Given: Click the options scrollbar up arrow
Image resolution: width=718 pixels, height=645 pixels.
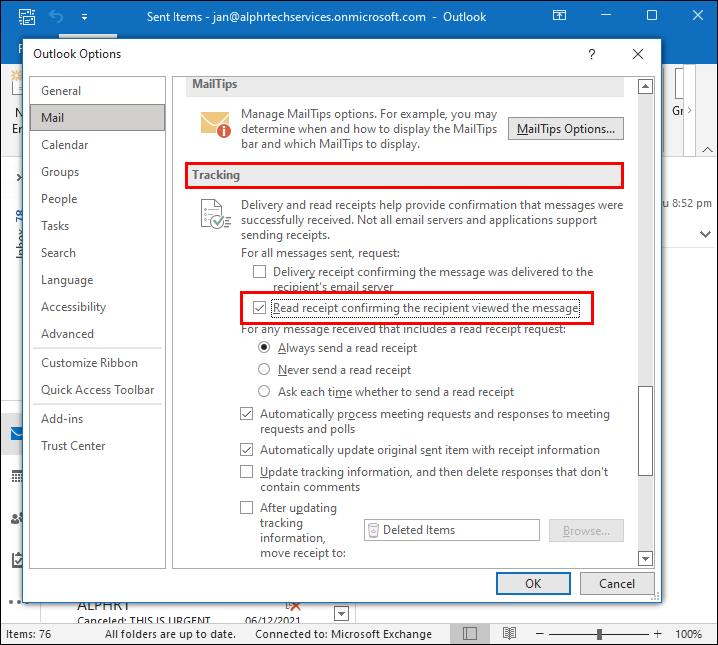Looking at the screenshot, I should click(645, 86).
